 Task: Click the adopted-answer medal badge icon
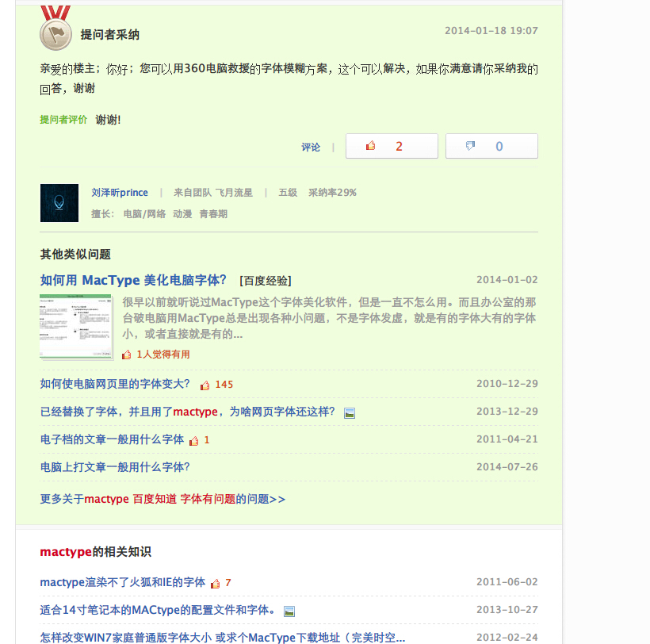(x=55, y=28)
